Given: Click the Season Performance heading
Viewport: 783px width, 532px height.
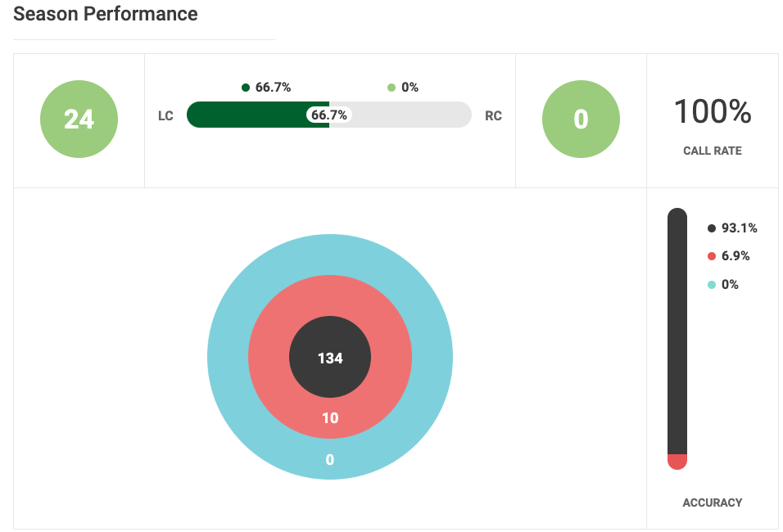Looking at the screenshot, I should tap(106, 14).
